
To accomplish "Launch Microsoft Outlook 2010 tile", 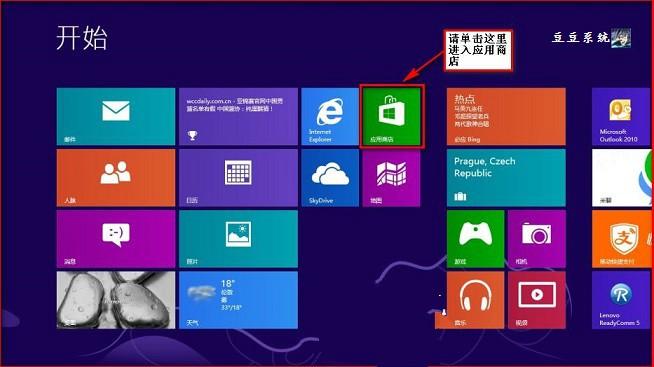I will [621, 116].
